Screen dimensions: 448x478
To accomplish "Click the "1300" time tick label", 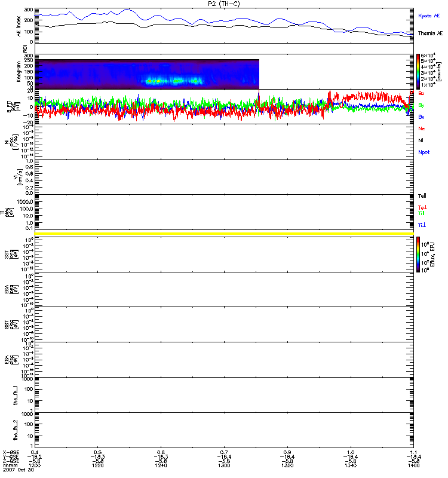I will 224,465.
